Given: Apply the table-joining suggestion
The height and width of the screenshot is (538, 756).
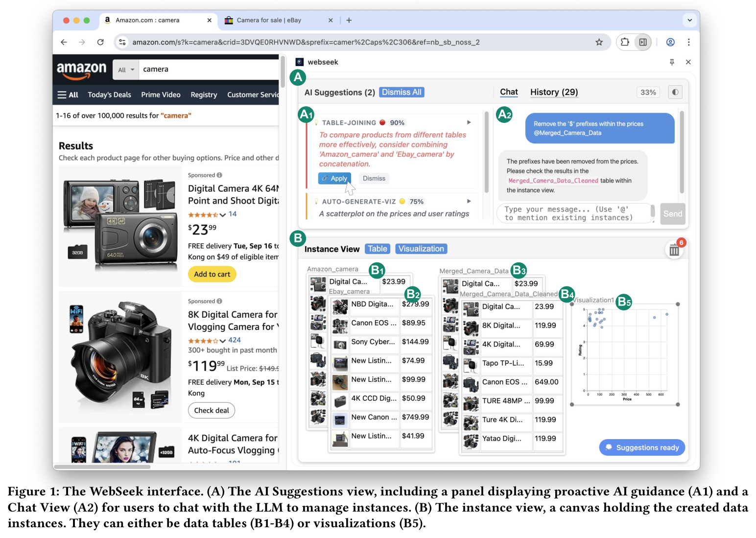Looking at the screenshot, I should (x=334, y=178).
